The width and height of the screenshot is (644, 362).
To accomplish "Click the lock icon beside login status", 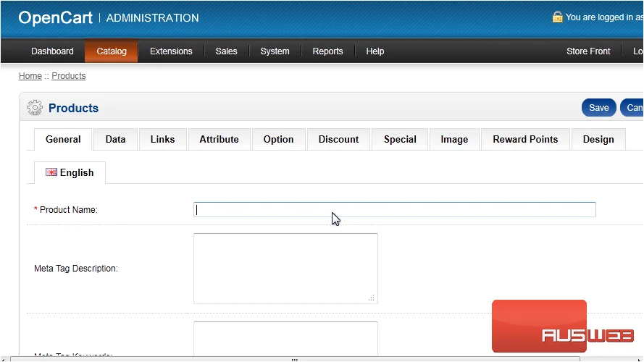I will [557, 17].
